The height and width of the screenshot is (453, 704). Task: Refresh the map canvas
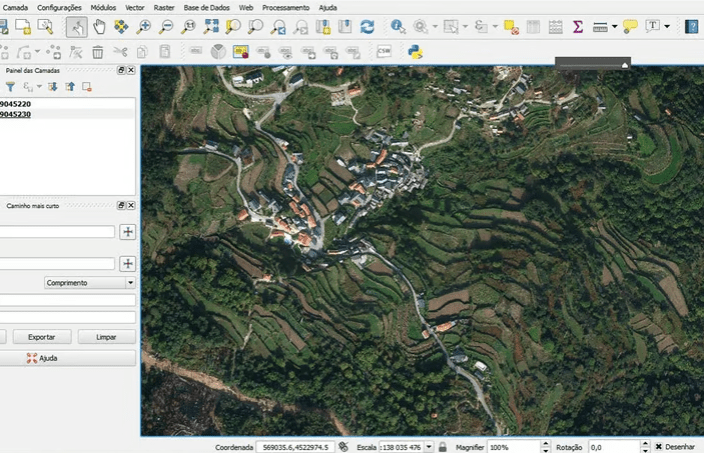pyautogui.click(x=367, y=27)
